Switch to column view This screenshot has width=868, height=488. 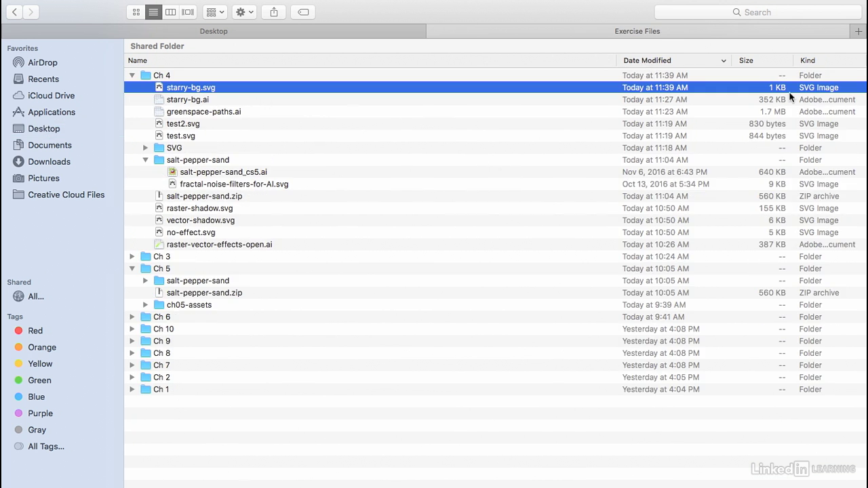coord(171,12)
